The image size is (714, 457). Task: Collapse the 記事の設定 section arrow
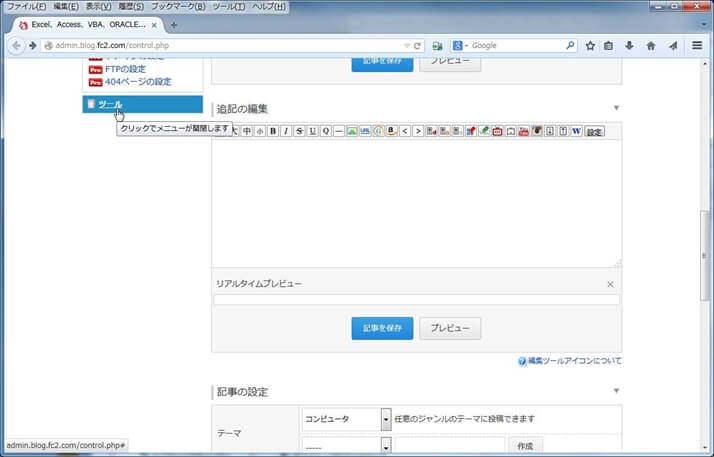tap(616, 391)
